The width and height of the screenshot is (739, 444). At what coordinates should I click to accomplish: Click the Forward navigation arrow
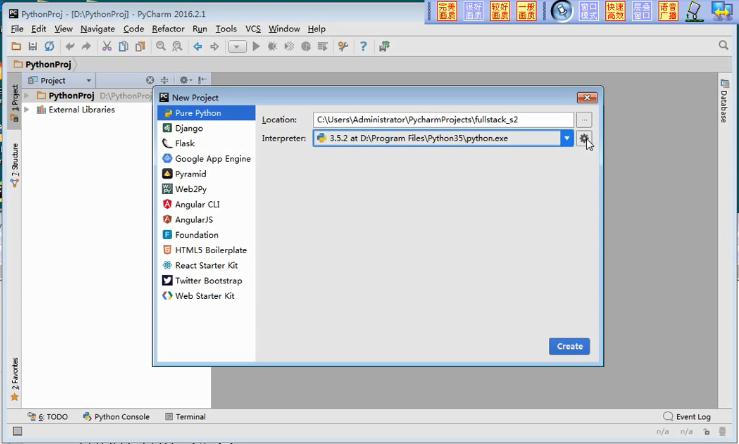(214, 46)
